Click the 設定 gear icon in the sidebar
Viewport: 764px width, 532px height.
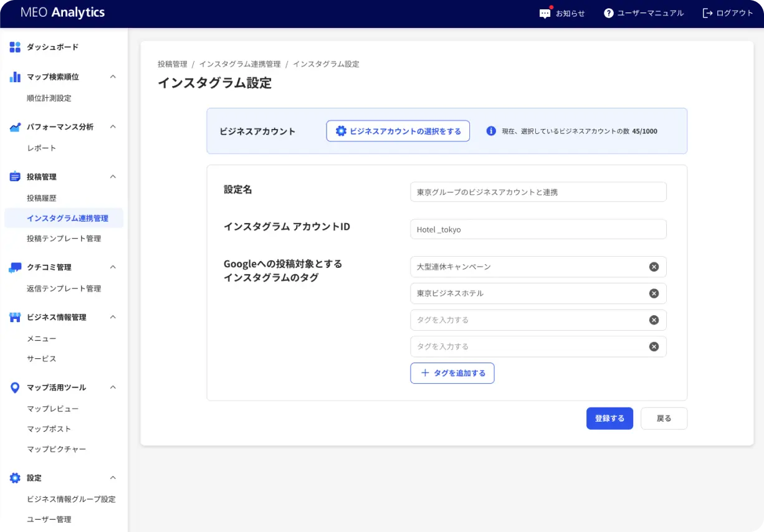[14, 477]
